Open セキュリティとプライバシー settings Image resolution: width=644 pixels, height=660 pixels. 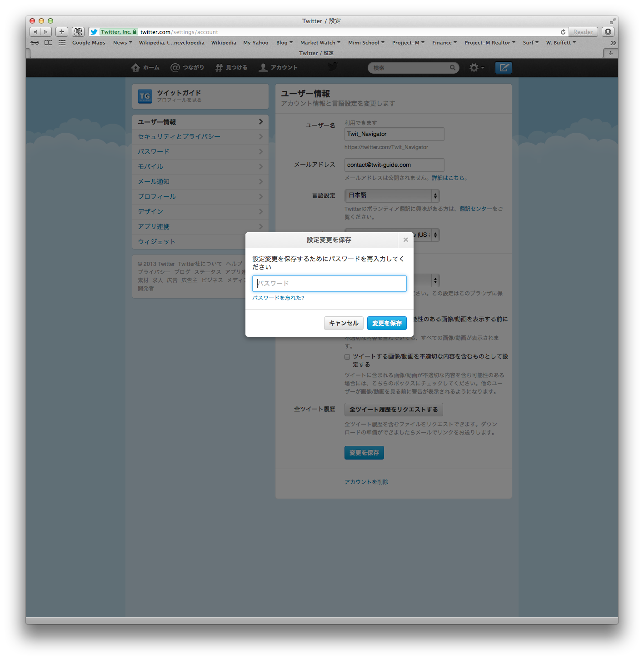pyautogui.click(x=200, y=137)
